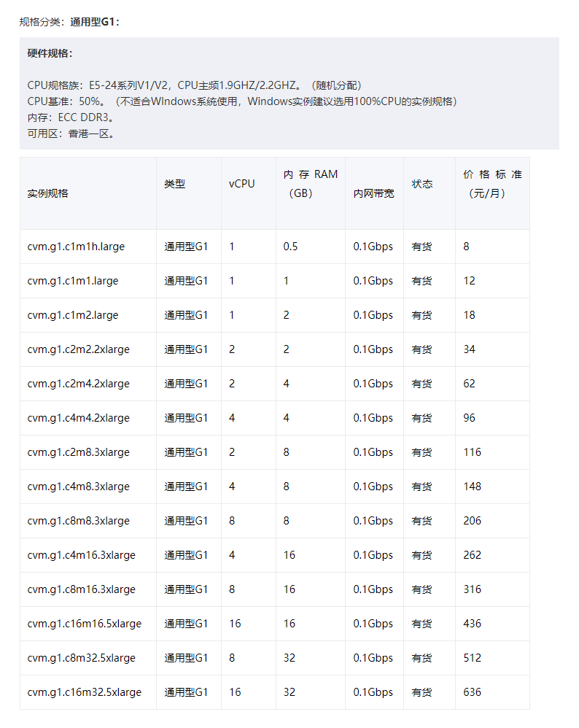579x728 pixels.
Task: Click vCPU value 8 in c8m16.3xlarge row
Action: click(232, 589)
